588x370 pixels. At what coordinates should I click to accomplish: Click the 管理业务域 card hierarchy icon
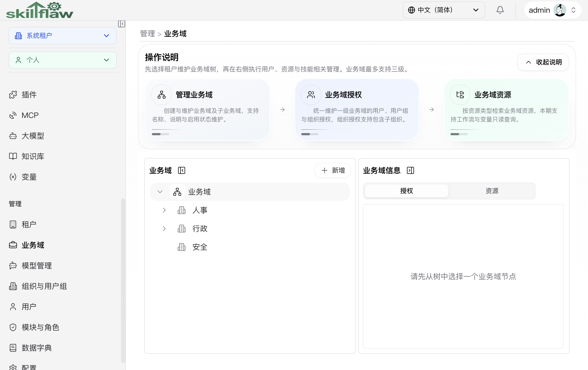coord(162,95)
